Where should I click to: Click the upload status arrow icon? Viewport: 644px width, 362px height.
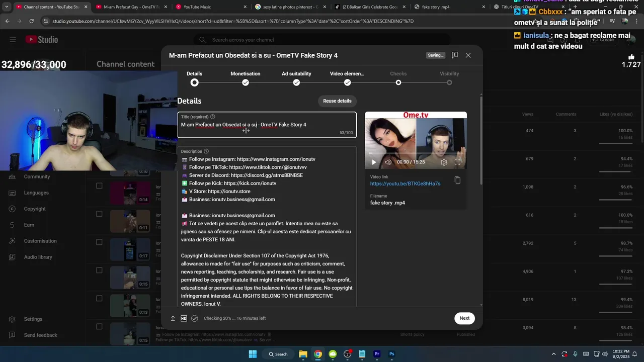point(173,318)
